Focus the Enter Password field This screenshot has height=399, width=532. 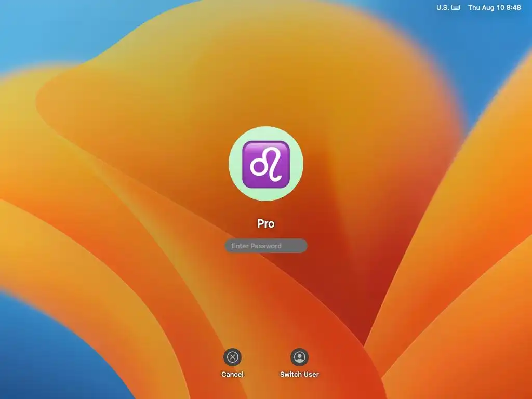click(x=266, y=246)
